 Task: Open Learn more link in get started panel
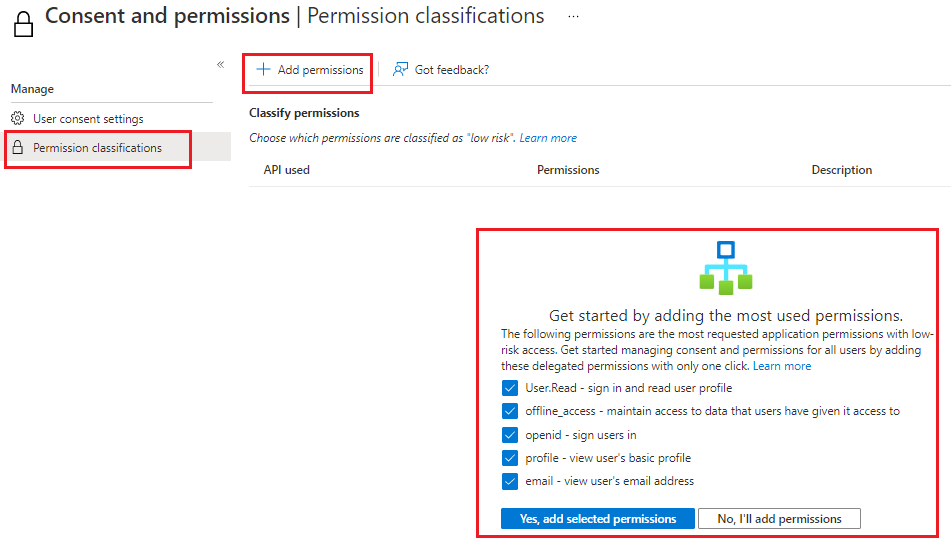pos(782,366)
